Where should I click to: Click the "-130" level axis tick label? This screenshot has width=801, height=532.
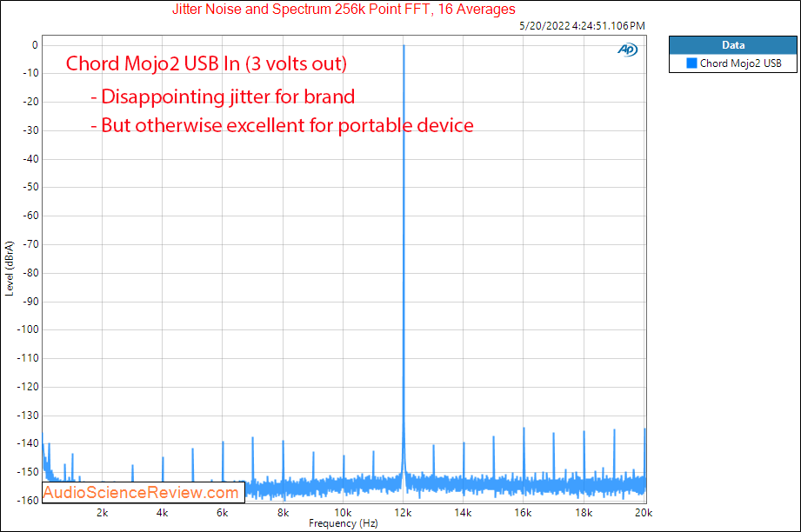pyautogui.click(x=28, y=416)
